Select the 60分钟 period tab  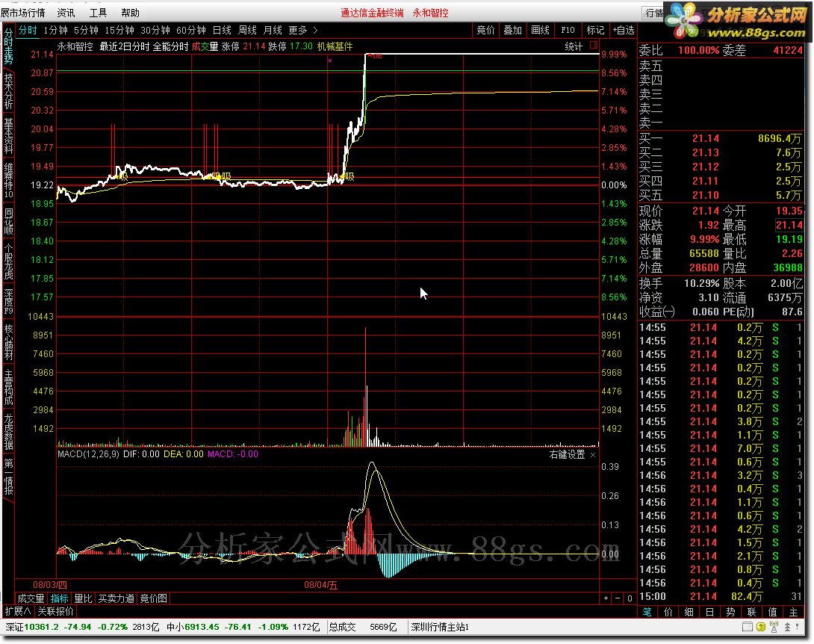pos(191,30)
